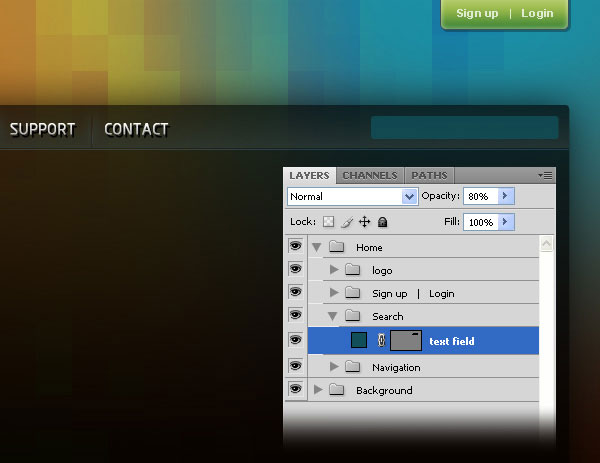Open the Fill slider arrow
This screenshot has width=600, height=463.
click(x=506, y=222)
